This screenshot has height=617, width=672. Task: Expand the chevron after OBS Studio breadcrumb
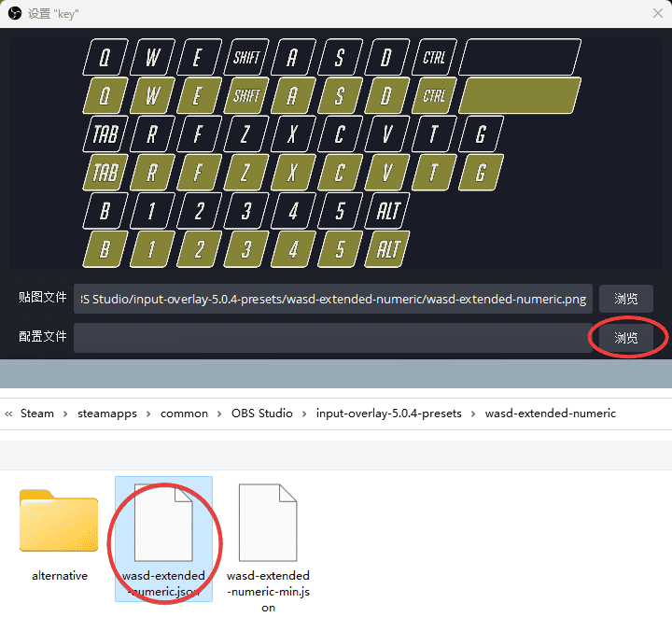pos(304,414)
